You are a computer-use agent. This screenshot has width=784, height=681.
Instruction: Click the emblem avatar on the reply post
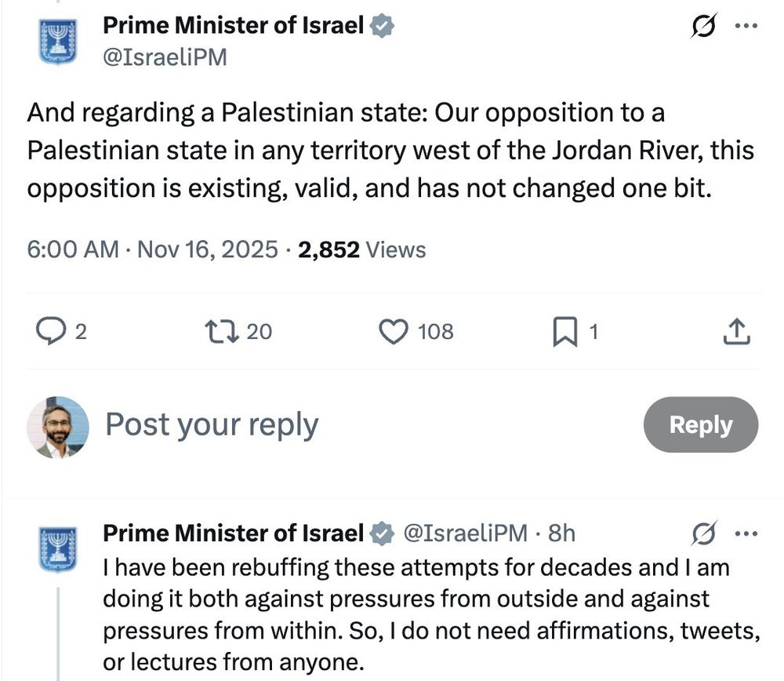[x=56, y=549]
